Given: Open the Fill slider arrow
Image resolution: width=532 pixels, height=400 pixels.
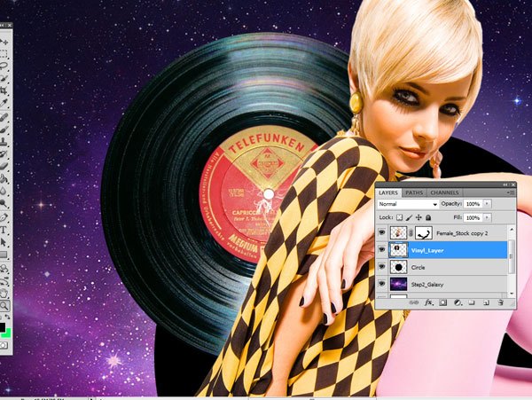Looking at the screenshot, I should point(487,217).
